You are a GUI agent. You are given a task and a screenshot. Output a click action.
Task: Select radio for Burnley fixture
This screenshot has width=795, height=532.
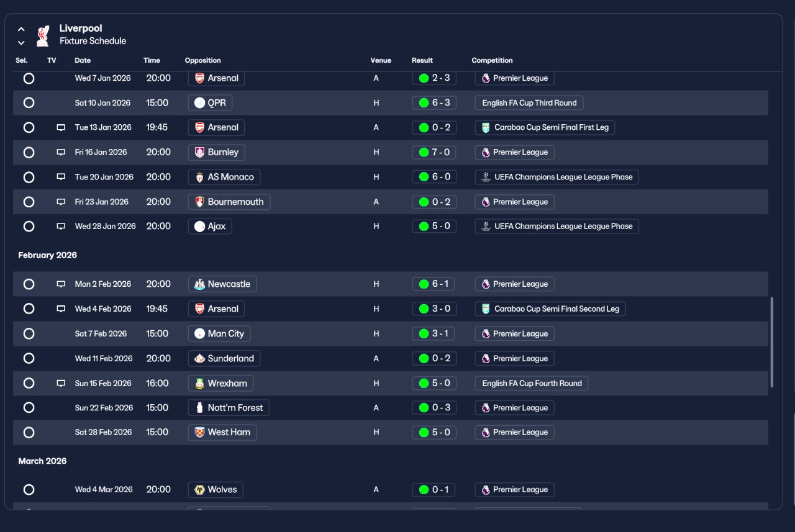coord(29,152)
